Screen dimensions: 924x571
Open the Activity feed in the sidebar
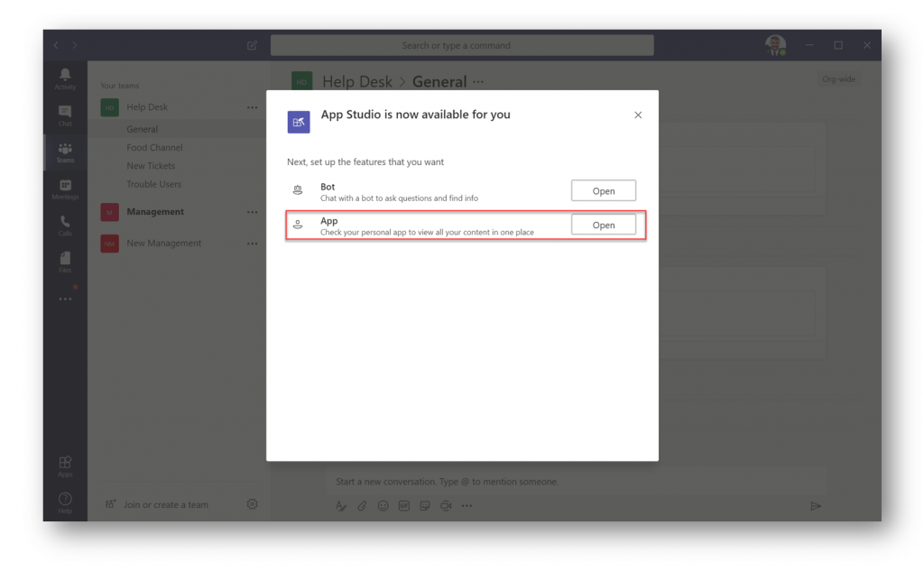click(x=65, y=78)
